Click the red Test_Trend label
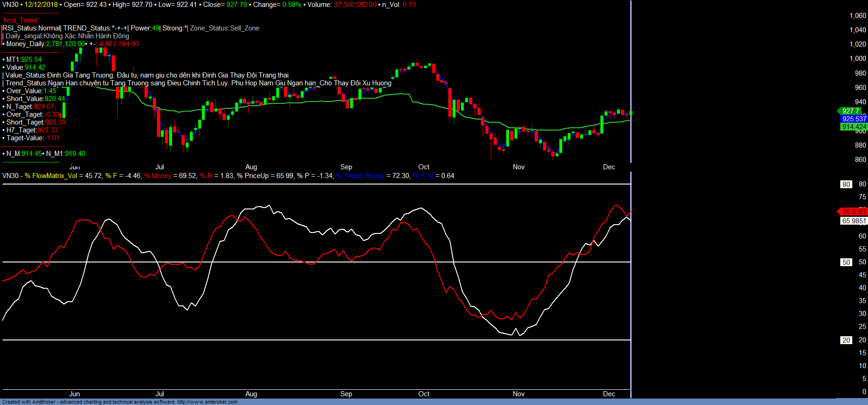The height and width of the screenshot is (405, 868). pyautogui.click(x=21, y=20)
